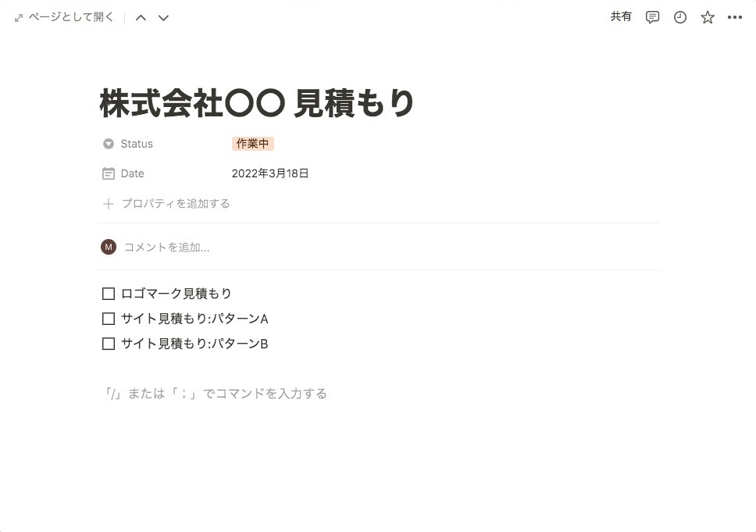Click the text サイト見積もり:パターンB

(x=194, y=344)
